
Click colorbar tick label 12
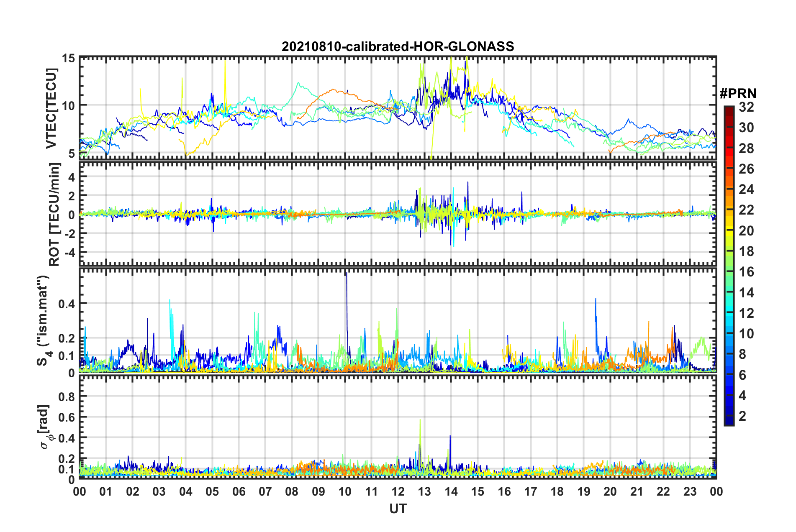tap(746, 313)
